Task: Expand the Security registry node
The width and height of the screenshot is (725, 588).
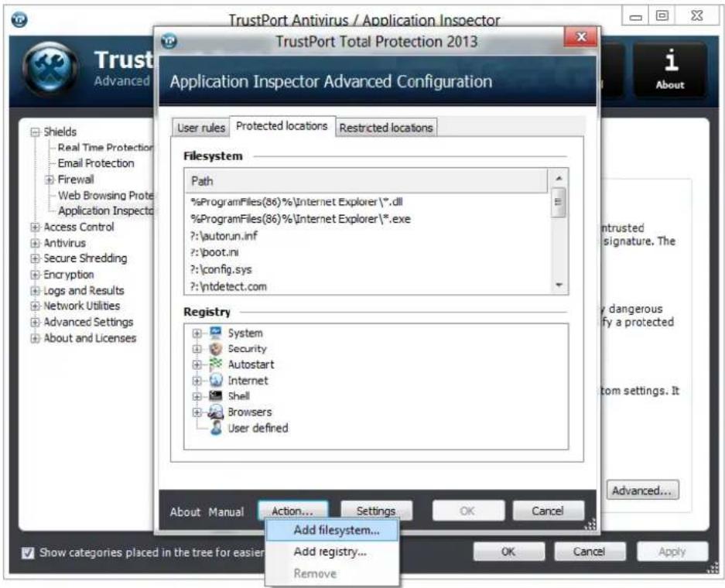Action: [197, 349]
